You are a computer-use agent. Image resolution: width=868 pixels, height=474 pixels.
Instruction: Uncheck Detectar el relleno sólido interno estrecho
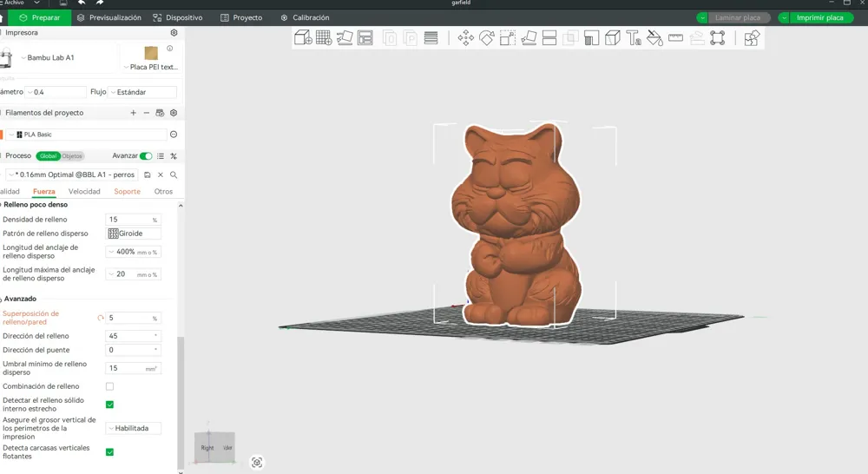point(109,405)
